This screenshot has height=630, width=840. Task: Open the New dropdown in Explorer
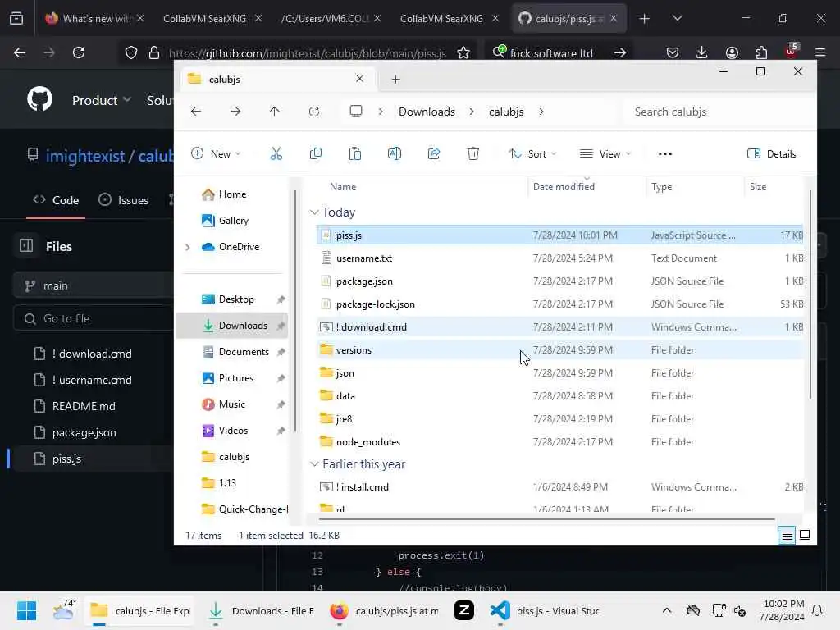217,153
